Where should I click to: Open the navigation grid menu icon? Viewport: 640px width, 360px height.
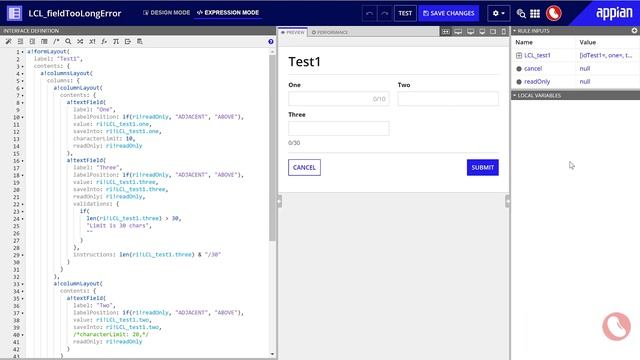tap(535, 13)
